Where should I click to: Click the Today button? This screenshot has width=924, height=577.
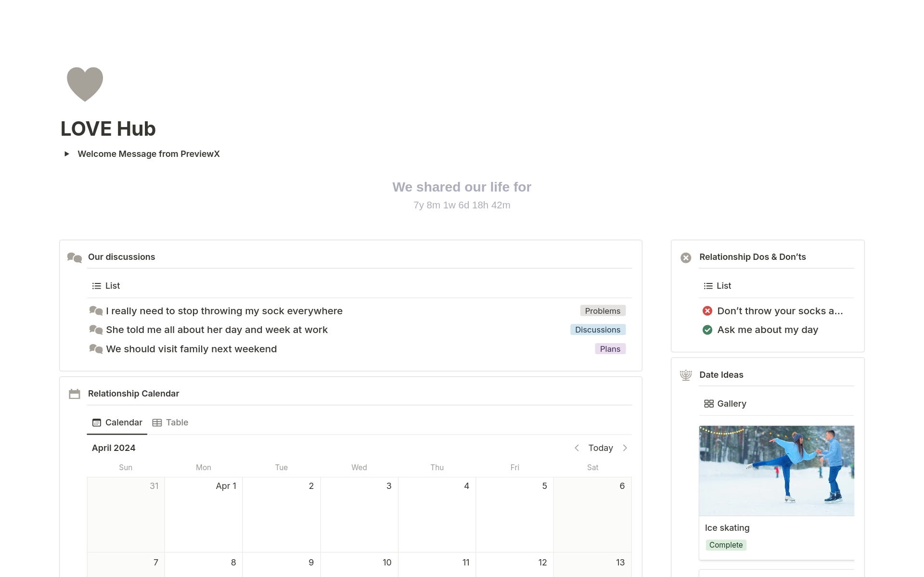coord(600,448)
